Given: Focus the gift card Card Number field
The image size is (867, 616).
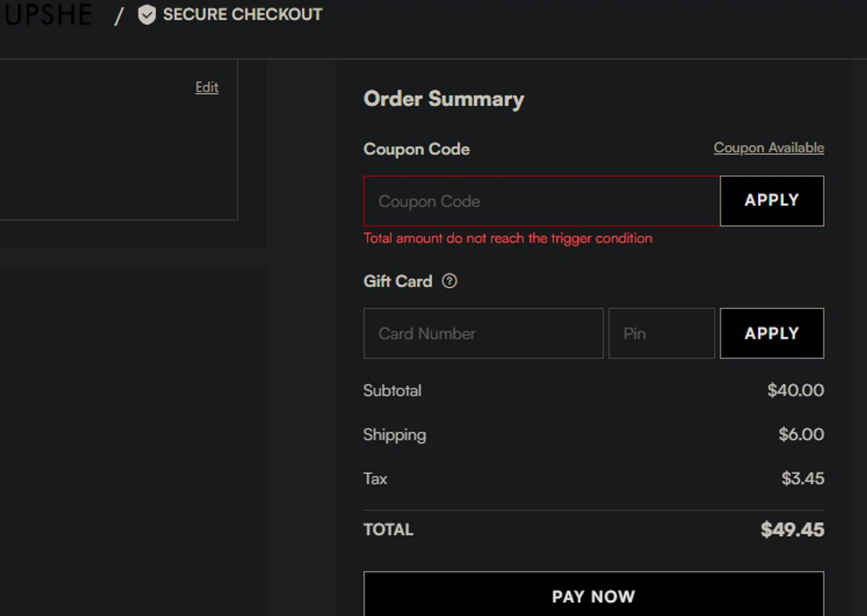Looking at the screenshot, I should click(x=483, y=333).
